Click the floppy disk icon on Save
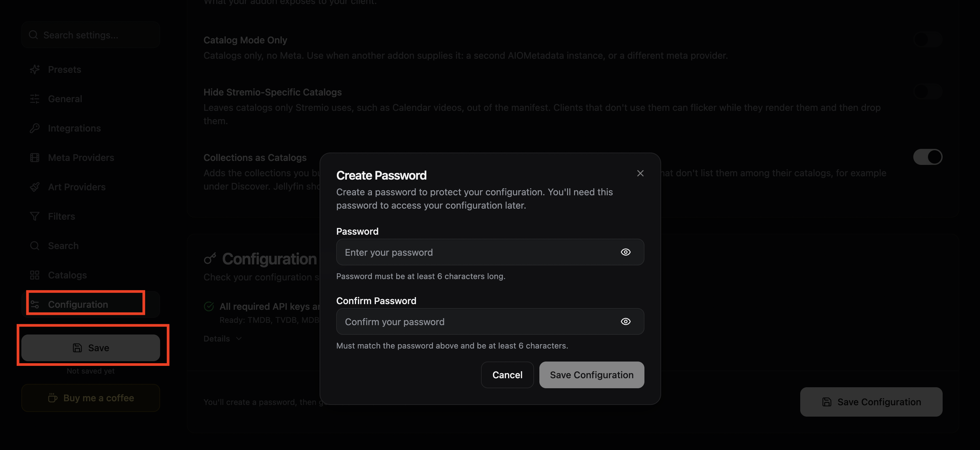The height and width of the screenshot is (450, 980). 77,348
